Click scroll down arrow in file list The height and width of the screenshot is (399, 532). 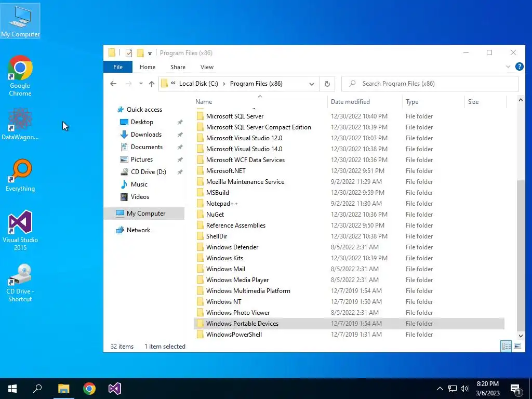(521, 336)
